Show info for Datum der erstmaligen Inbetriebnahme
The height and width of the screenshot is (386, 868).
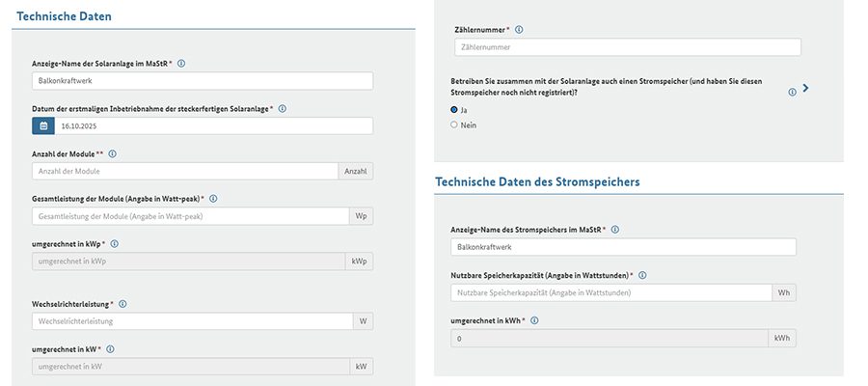[x=283, y=109]
